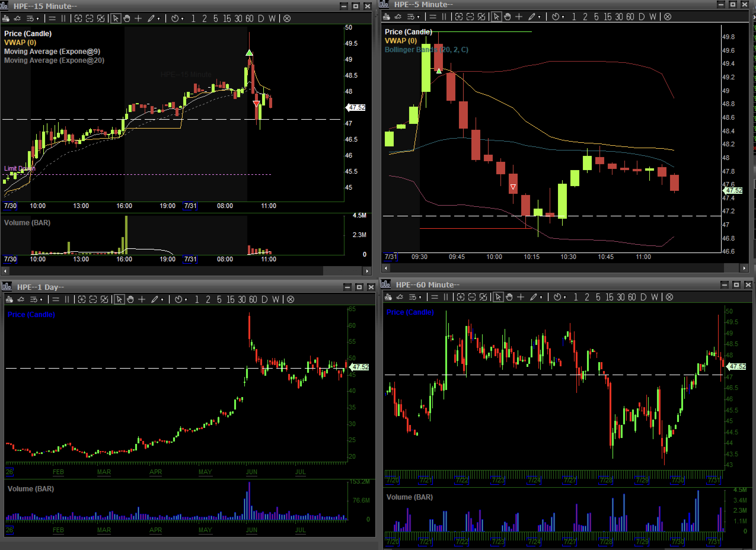Image resolution: width=756 pixels, height=550 pixels.
Task: Clear drawings icon in 5 Minute toolbar
Action: tap(668, 17)
